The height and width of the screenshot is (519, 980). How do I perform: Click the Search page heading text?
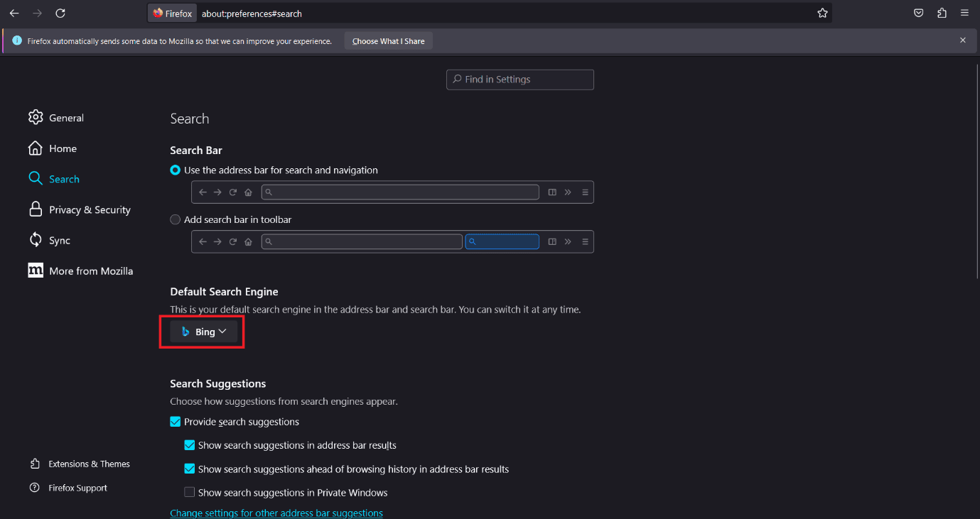tap(190, 119)
